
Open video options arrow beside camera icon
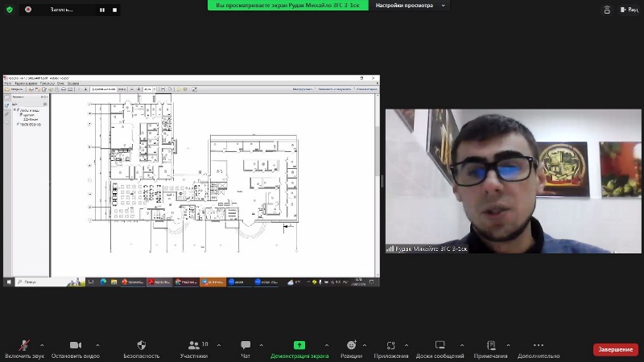click(97, 345)
